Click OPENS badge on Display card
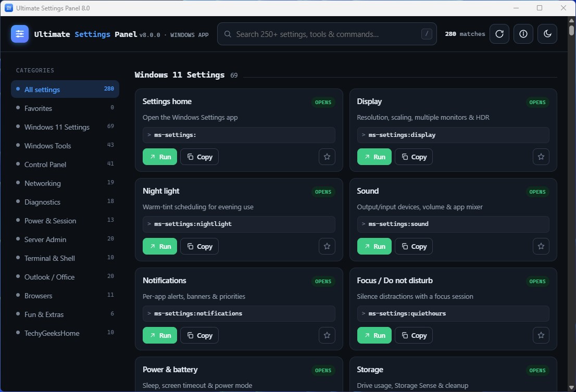This screenshot has height=392, width=576. [x=537, y=102]
